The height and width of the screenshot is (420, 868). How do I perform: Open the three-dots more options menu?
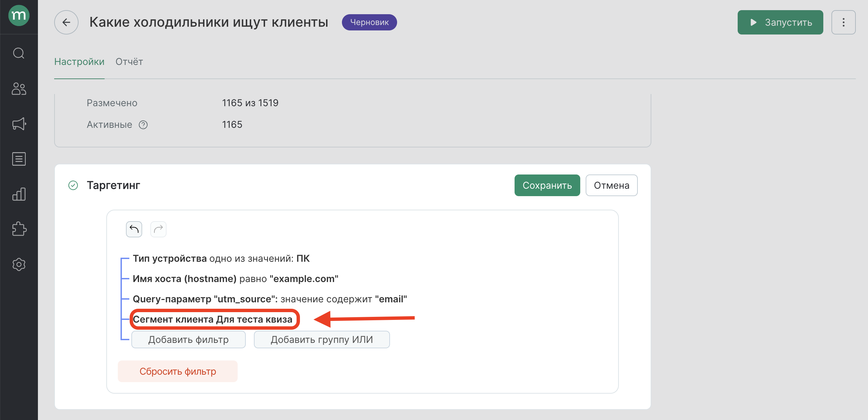tap(843, 22)
